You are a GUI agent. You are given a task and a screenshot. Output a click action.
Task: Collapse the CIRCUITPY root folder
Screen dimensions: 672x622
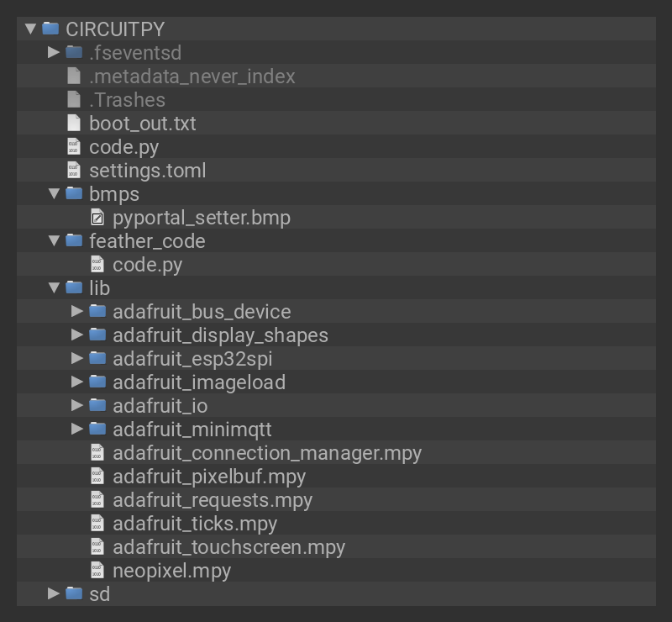[31, 29]
